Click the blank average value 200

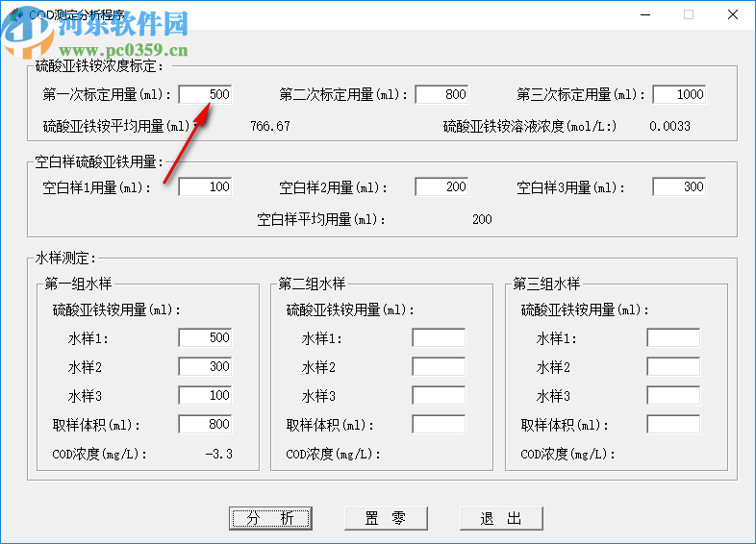coord(482,220)
